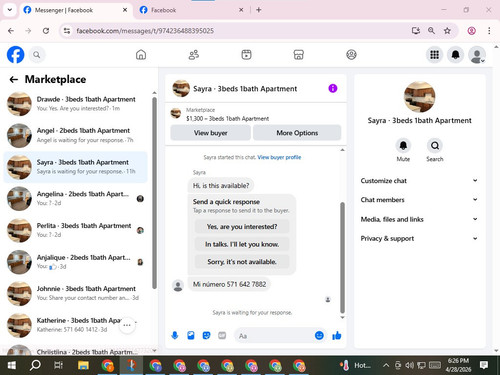Send quick response In talks. I'll let you know.
Screen dimensions: 500x375
tap(242, 244)
